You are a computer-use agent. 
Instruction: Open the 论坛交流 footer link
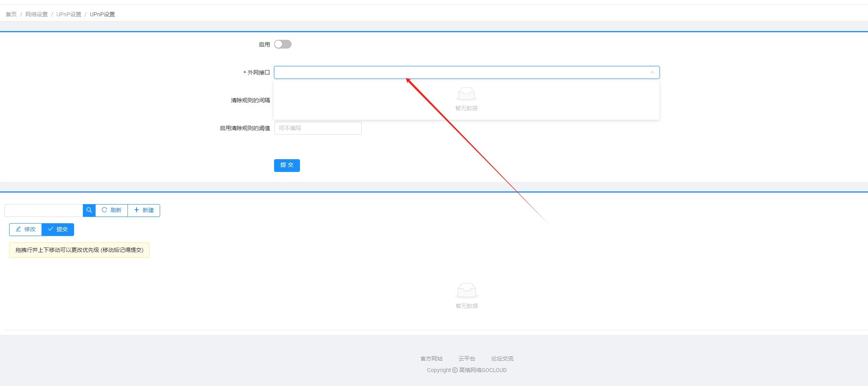pyautogui.click(x=502, y=359)
